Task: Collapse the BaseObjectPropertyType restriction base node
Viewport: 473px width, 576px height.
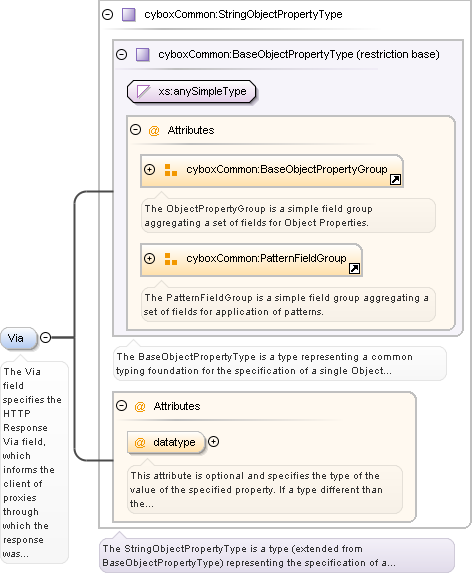Action: [x=122, y=55]
